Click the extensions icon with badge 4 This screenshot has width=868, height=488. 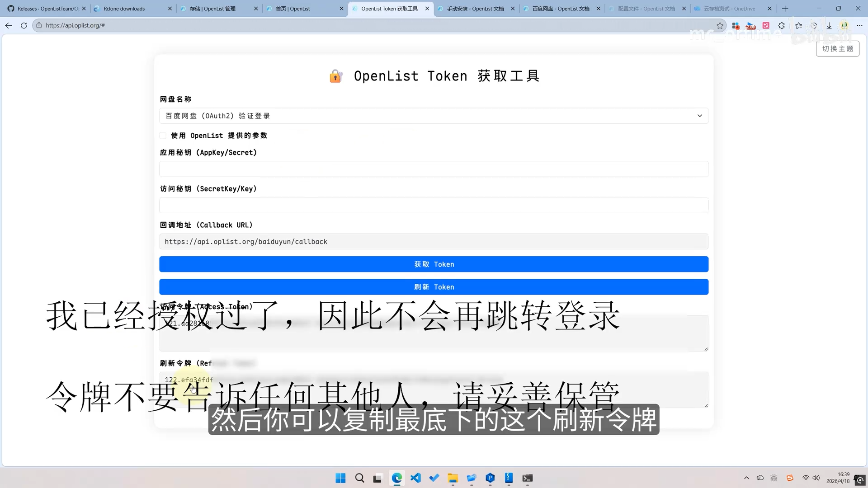click(x=736, y=26)
